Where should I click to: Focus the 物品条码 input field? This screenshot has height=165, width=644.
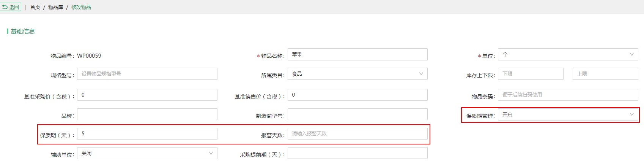(568, 95)
